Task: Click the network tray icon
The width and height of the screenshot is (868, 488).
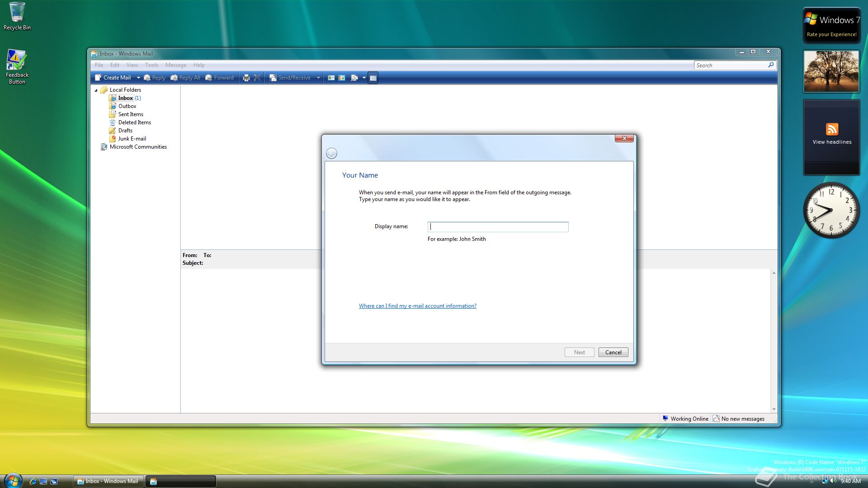Action: [825, 481]
